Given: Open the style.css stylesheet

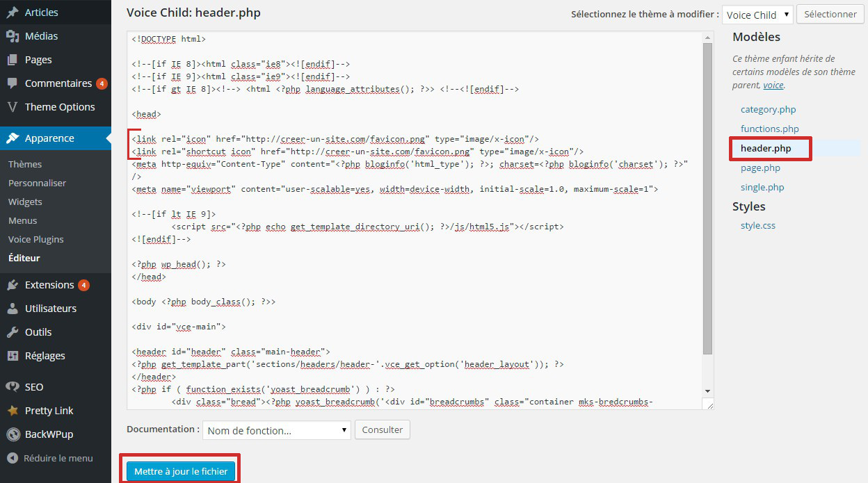Looking at the screenshot, I should (x=758, y=225).
